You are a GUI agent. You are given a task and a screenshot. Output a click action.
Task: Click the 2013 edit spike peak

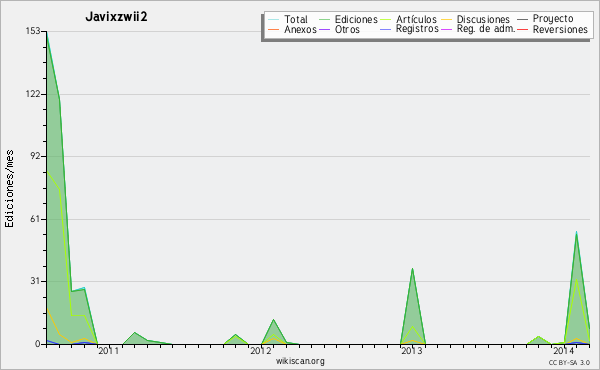pyautogui.click(x=412, y=269)
